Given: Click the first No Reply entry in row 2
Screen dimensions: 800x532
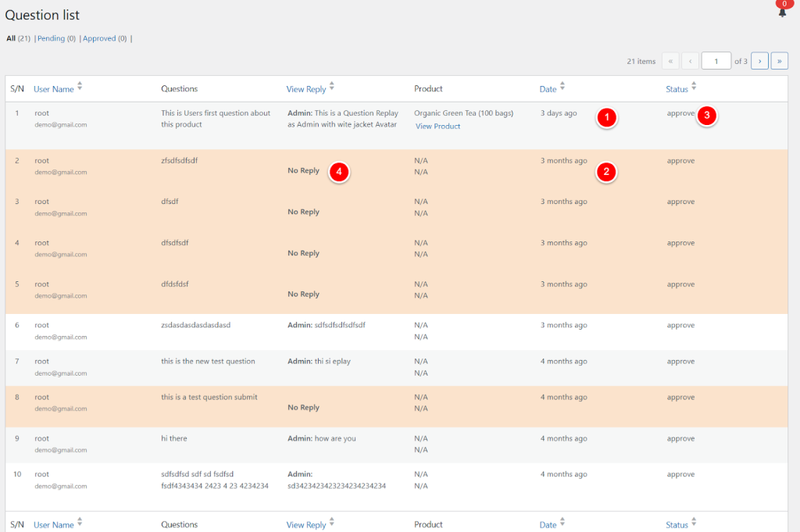Looking at the screenshot, I should (x=303, y=170).
